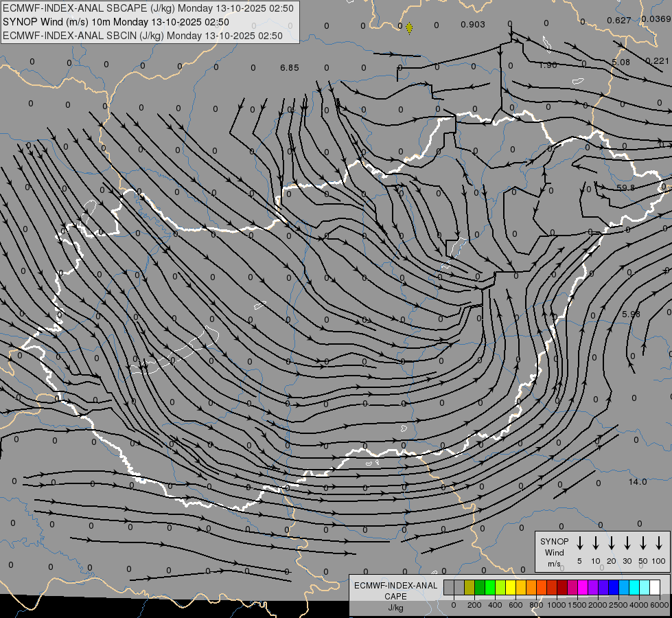Click the CAPE label in color legend
The width and height of the screenshot is (672, 618).
[x=395, y=597]
